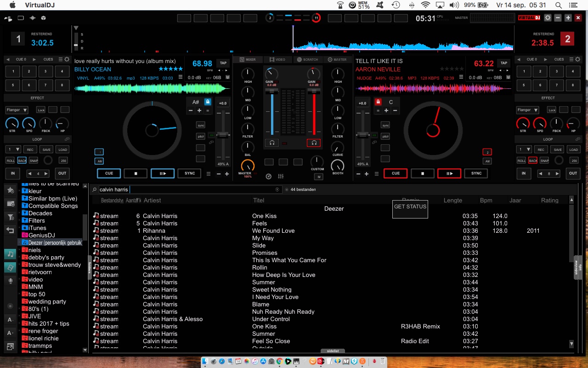Clear the search field text
Screen dimensions: 588x368
point(277,190)
